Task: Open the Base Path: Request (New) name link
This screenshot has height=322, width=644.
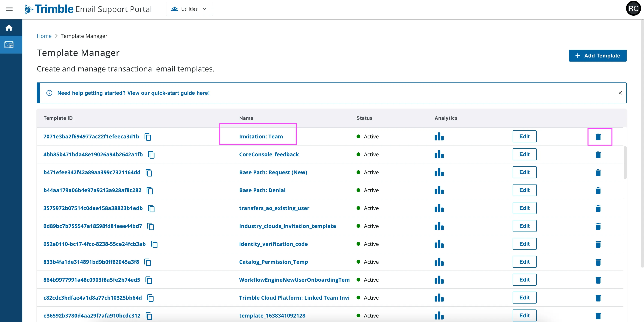Action: click(273, 172)
